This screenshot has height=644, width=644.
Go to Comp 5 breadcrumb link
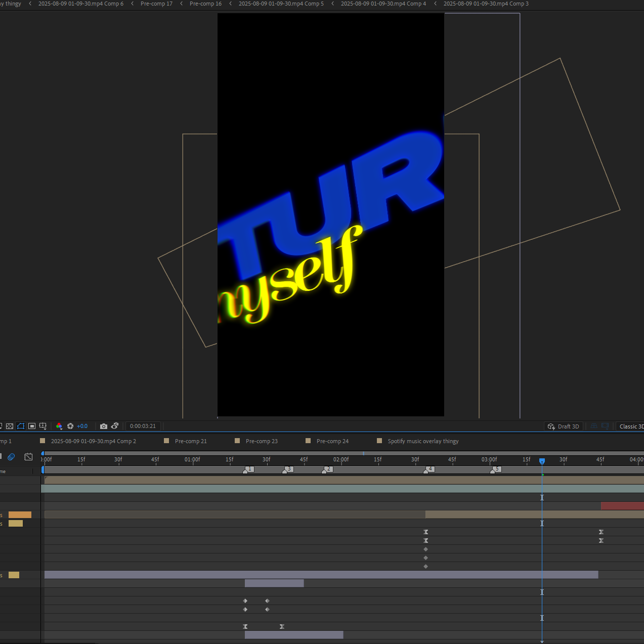281,4
